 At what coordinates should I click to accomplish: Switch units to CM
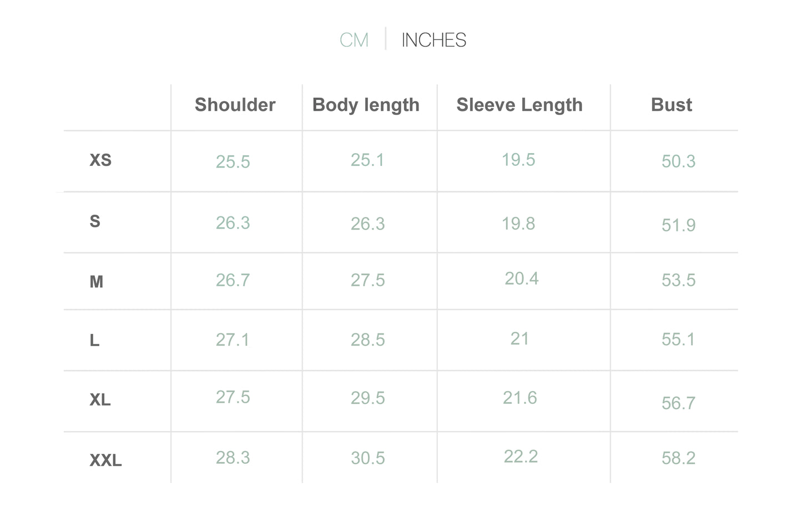[x=354, y=40]
